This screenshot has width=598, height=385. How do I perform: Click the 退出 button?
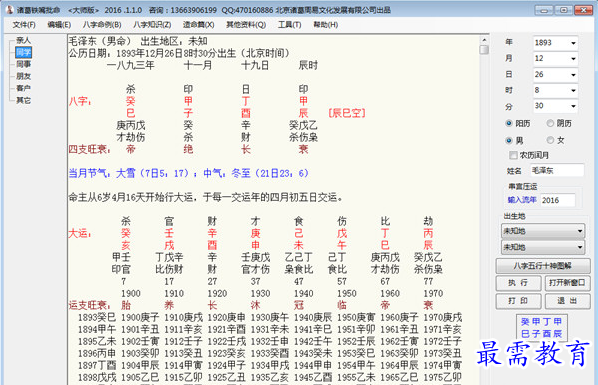567,301
